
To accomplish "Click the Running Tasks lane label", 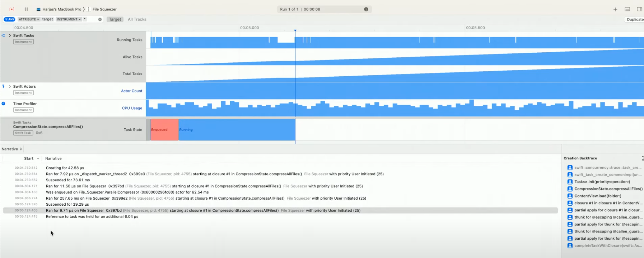I will pyautogui.click(x=129, y=40).
